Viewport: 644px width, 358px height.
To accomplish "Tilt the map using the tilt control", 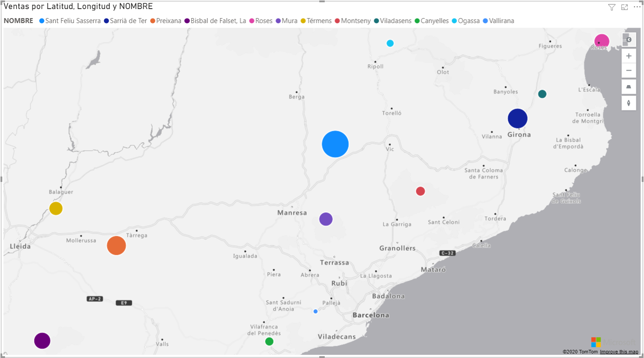I will point(629,86).
